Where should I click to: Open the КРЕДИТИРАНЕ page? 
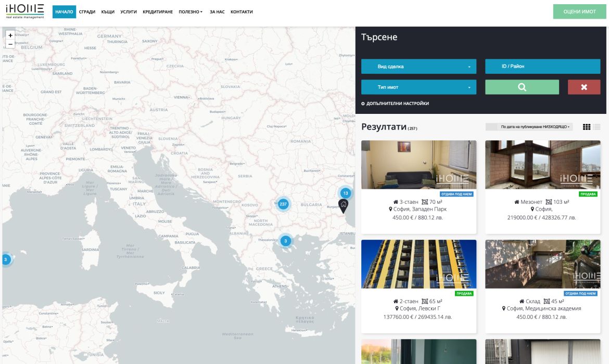(x=158, y=12)
